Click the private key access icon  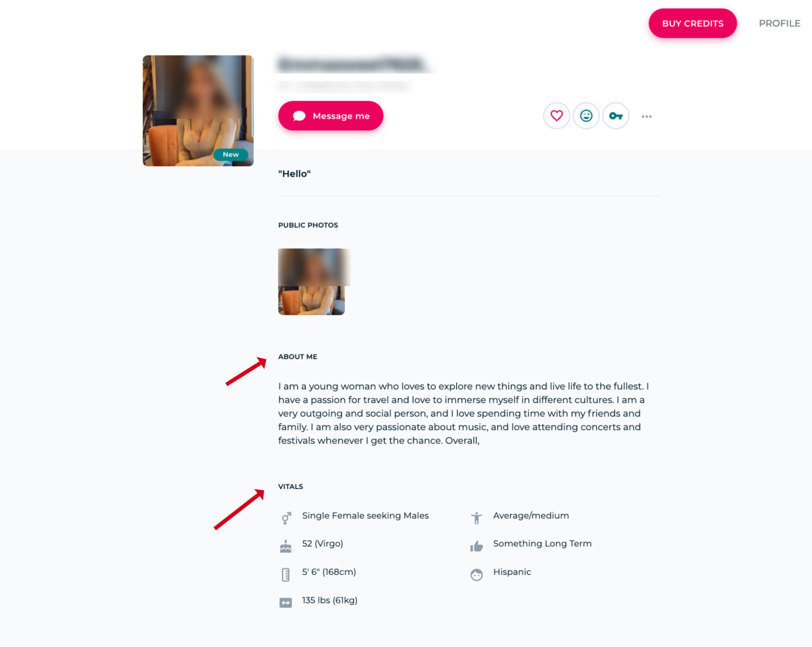tap(616, 116)
